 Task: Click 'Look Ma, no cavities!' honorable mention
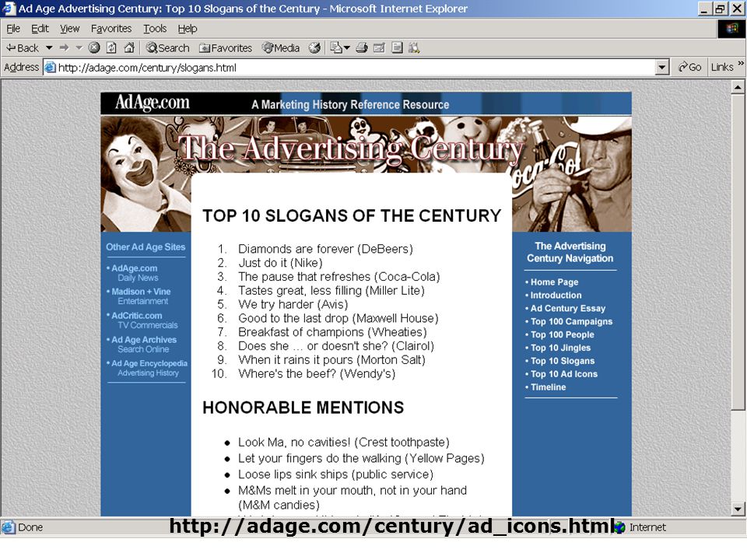[x=343, y=443]
